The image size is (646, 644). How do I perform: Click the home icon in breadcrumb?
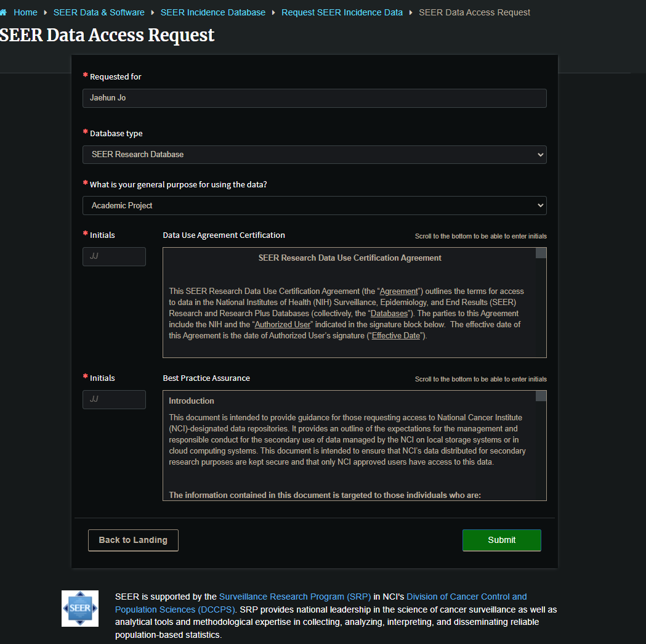click(3, 12)
